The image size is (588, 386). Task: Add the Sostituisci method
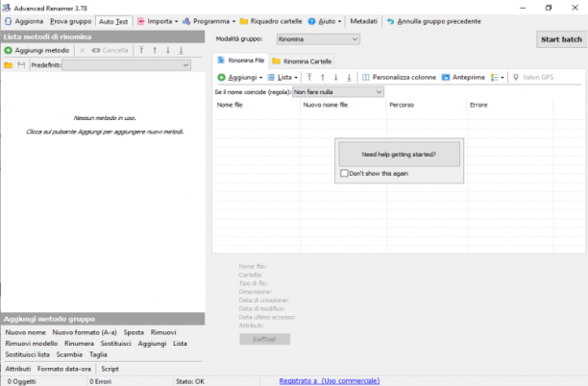pyautogui.click(x=116, y=344)
